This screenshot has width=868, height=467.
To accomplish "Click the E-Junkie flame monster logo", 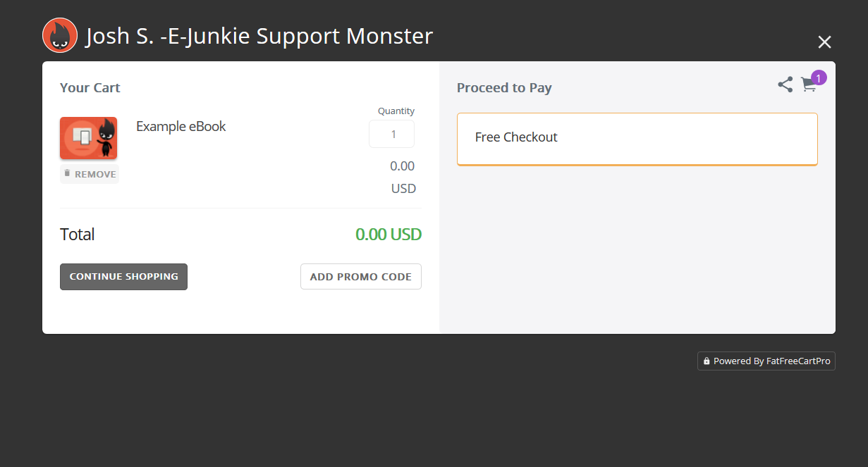I will coord(60,35).
